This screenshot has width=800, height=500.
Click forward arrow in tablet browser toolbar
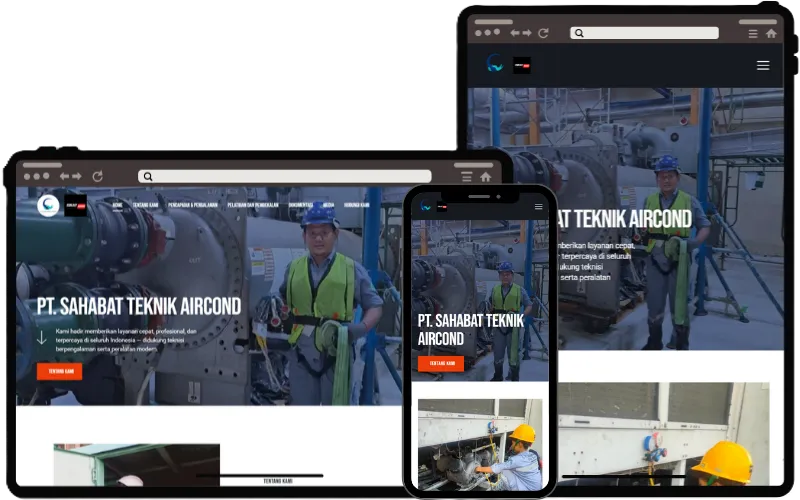pyautogui.click(x=527, y=33)
